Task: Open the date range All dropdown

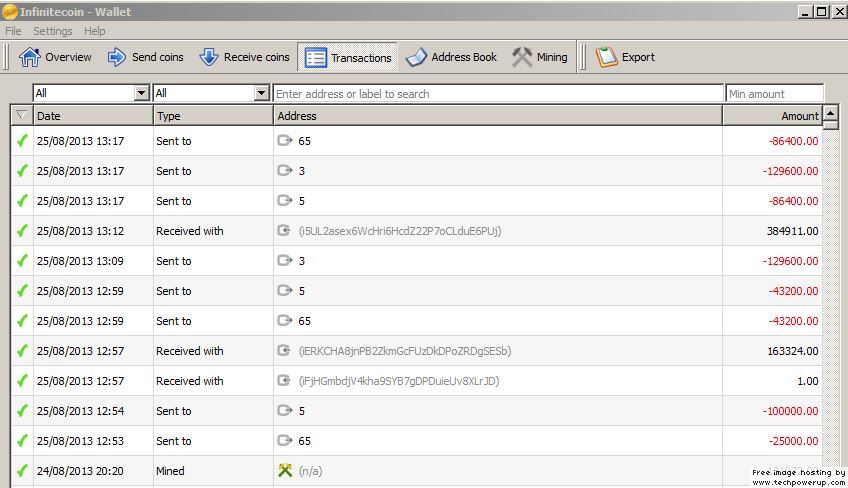Action: pos(91,93)
